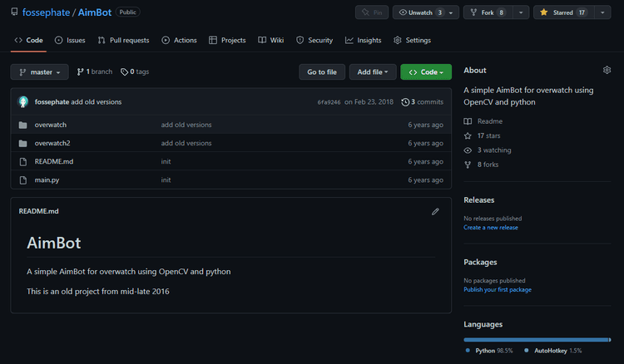Screen dimensions: 624x364
Task: Click the 8 forks link
Action: tap(481, 164)
